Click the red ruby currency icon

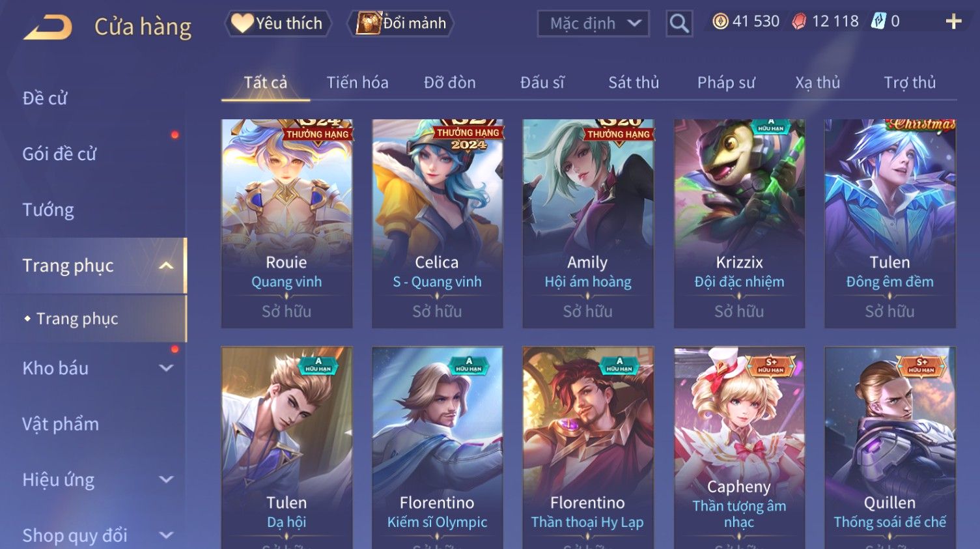799,21
